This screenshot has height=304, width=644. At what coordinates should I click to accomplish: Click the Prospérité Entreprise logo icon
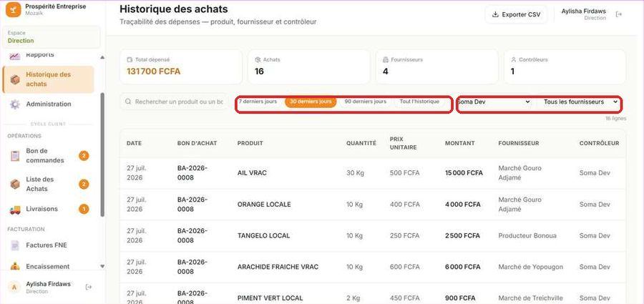tap(13, 9)
